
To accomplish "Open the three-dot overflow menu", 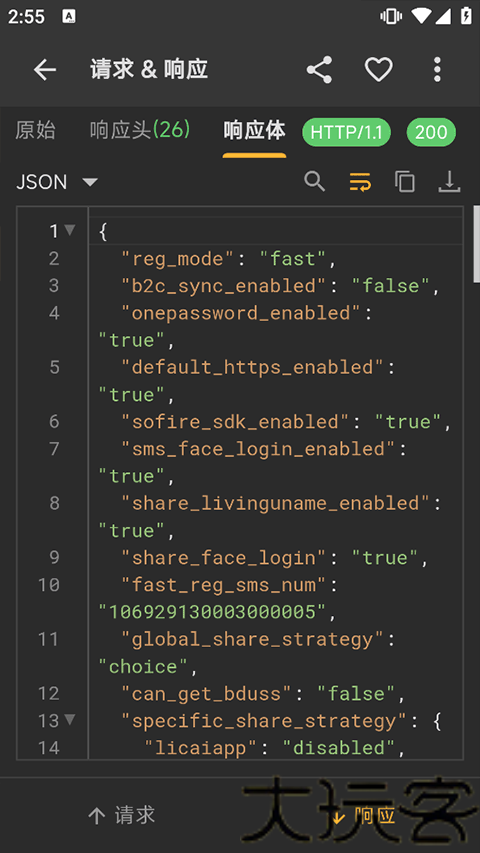I will [x=437, y=70].
